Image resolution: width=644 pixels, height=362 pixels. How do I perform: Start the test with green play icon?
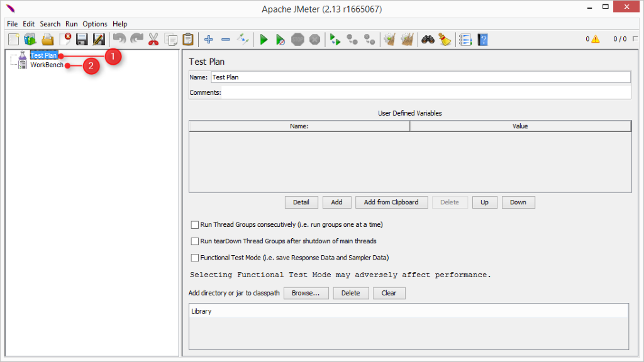[264, 40]
